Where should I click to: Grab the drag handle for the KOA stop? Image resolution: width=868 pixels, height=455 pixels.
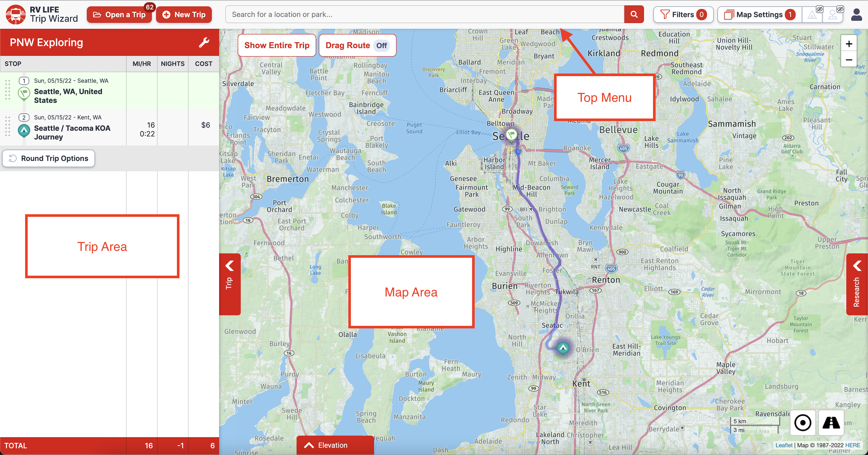point(8,127)
